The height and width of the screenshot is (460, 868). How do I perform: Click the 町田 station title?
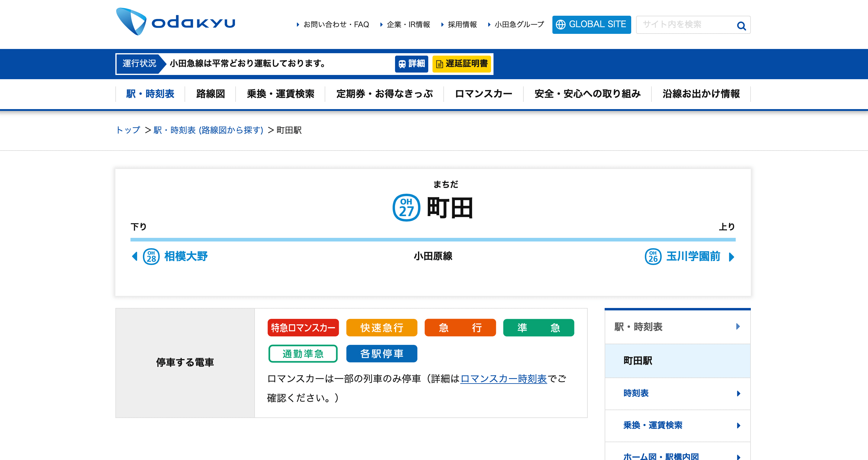click(450, 208)
